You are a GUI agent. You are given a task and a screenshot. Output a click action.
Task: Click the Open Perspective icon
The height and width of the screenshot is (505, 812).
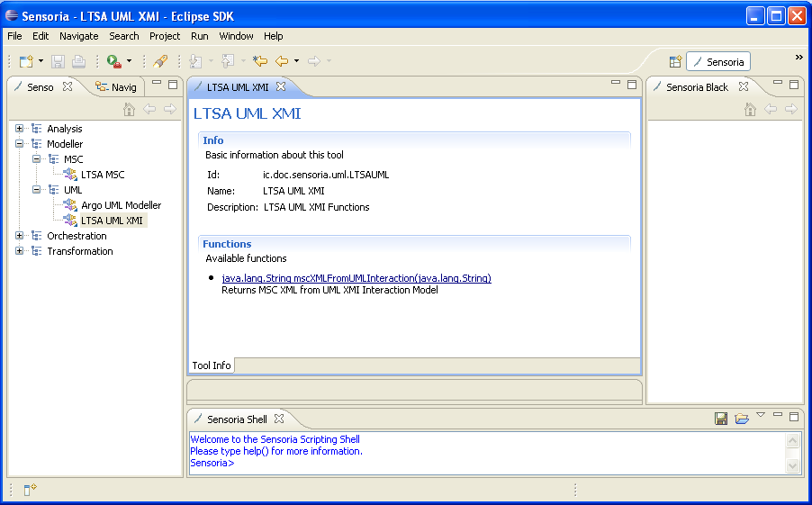click(x=675, y=61)
